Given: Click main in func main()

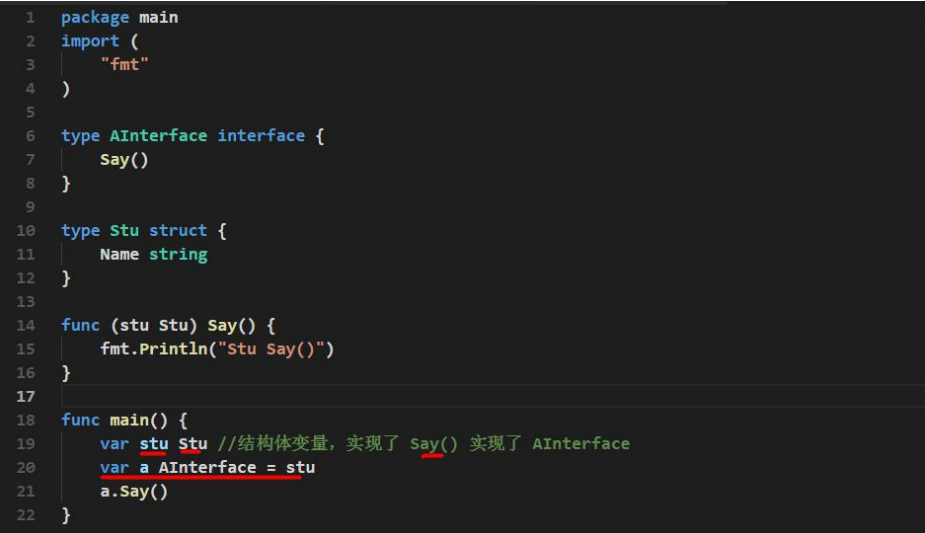Looking at the screenshot, I should 129,420.
